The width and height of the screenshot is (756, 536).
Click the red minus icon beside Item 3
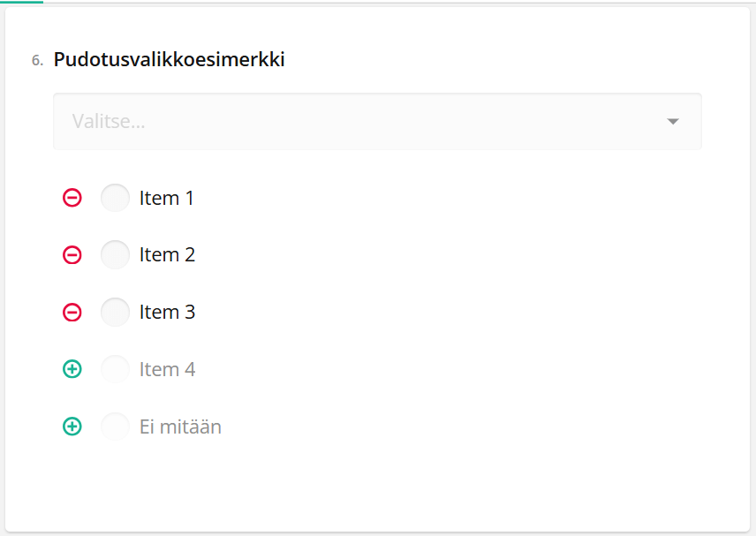(72, 312)
